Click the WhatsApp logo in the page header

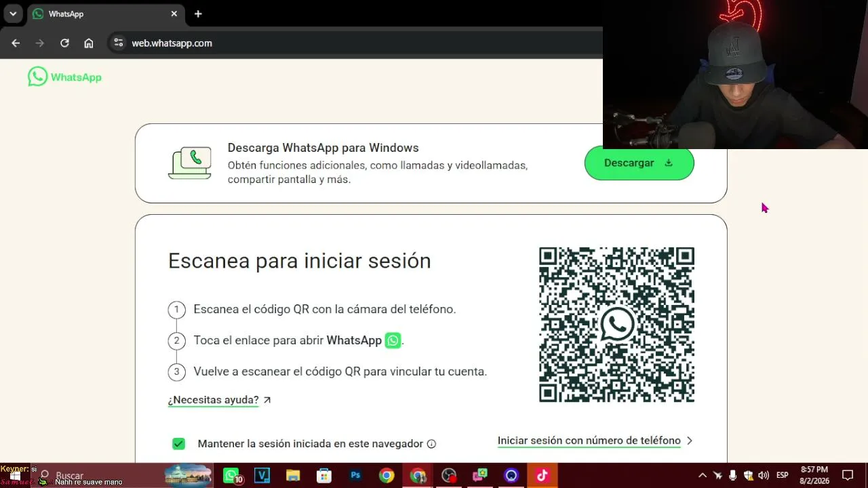click(64, 77)
